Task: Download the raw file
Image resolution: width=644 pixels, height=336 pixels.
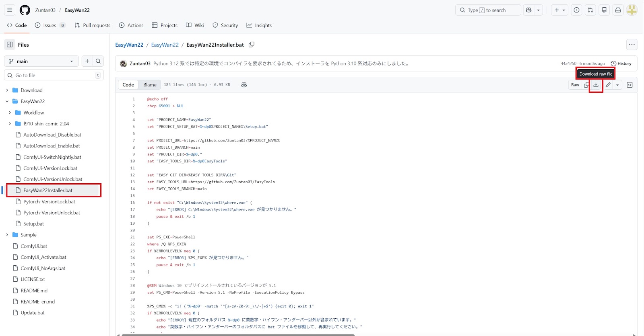Action: point(596,85)
